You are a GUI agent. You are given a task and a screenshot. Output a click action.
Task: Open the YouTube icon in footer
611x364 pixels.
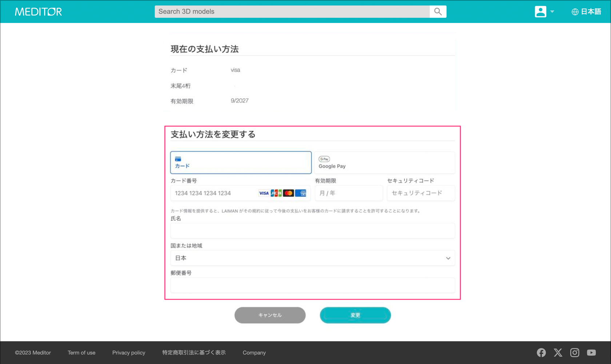(591, 352)
